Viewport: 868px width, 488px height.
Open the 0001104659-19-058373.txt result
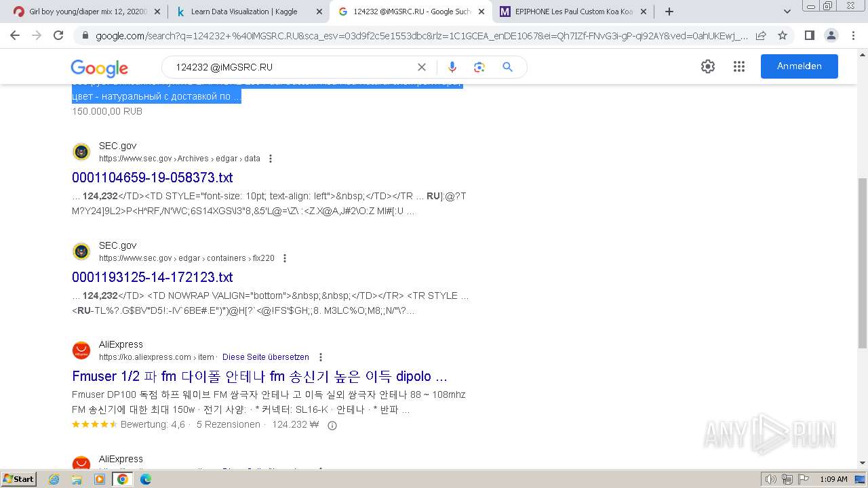[152, 178]
